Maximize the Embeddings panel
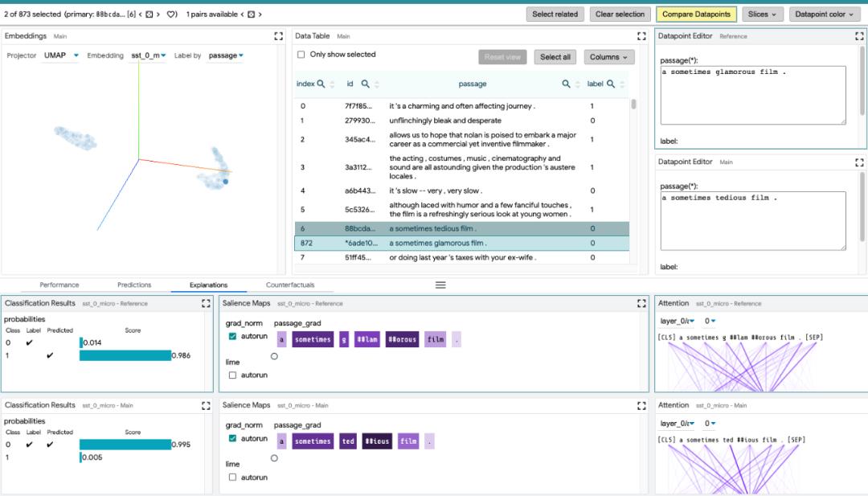868x496 pixels. 278,36
